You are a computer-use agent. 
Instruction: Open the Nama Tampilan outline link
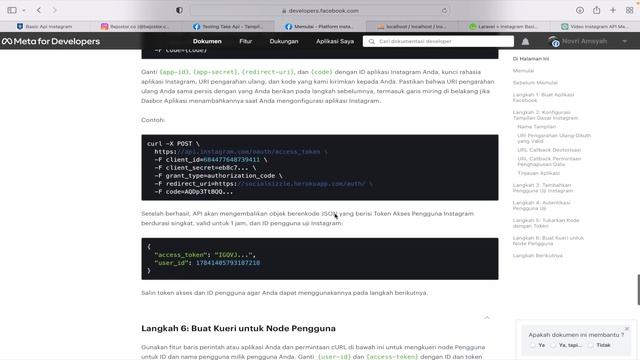(536, 127)
